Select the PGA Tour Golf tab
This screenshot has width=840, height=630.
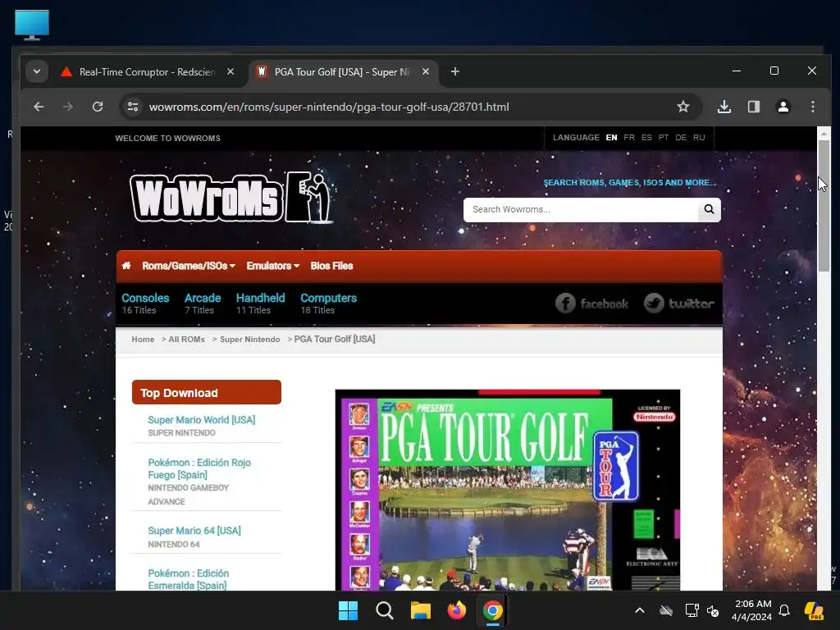click(x=343, y=72)
